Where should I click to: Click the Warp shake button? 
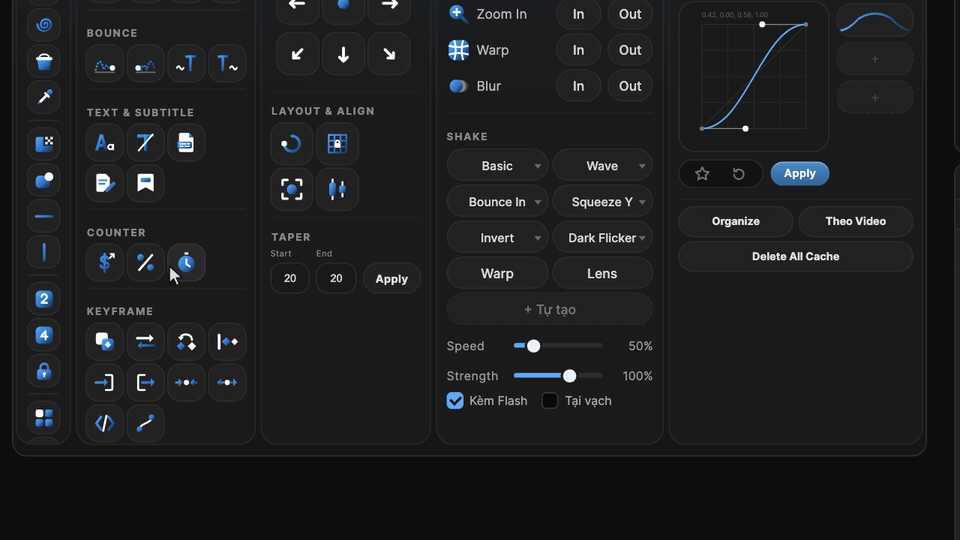pyautogui.click(x=497, y=274)
